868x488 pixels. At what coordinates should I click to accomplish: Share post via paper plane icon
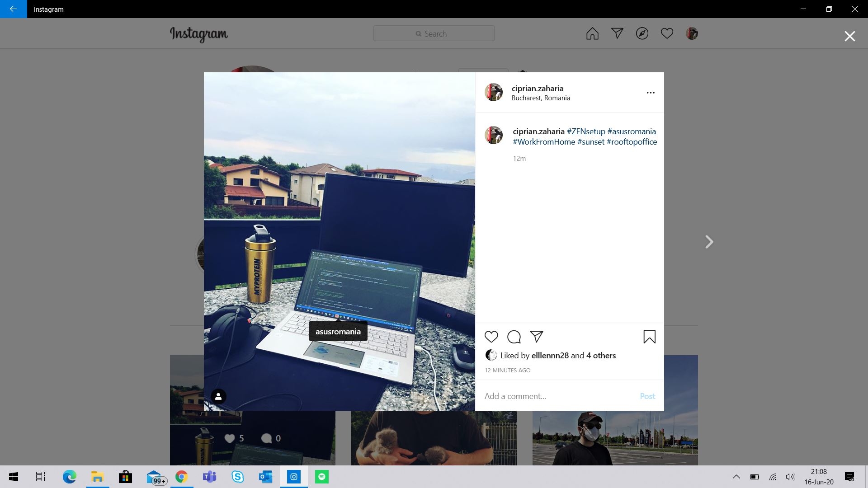[537, 337]
